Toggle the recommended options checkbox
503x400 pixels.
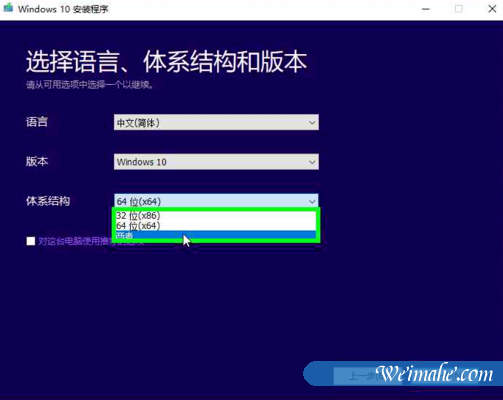tap(31, 241)
